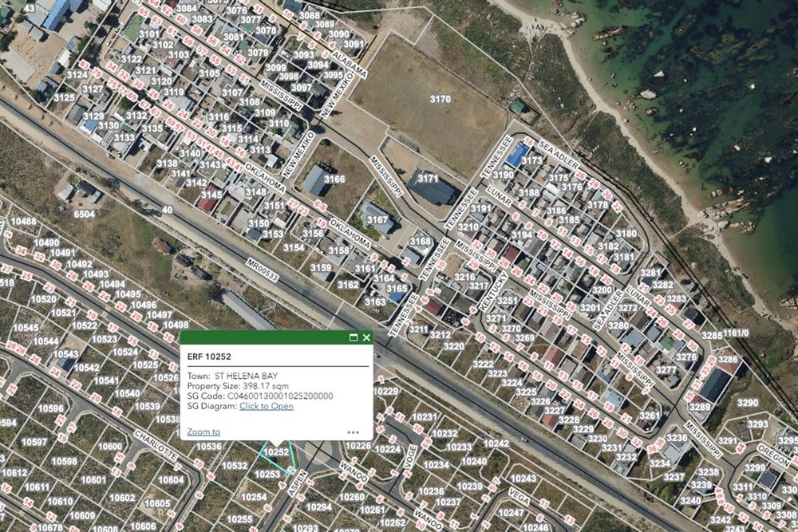The height and width of the screenshot is (532, 798).
Task: Click parcel 10229 beside the popup
Action: [x=385, y=391]
